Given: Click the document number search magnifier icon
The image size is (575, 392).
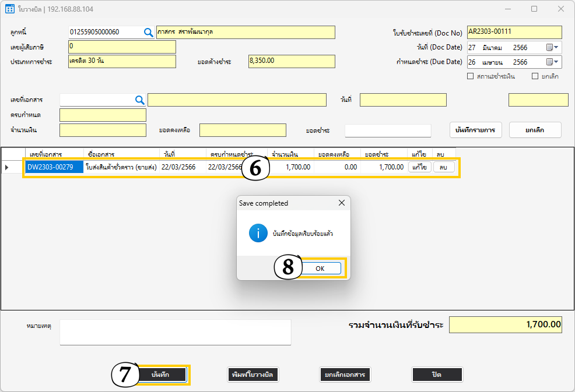Looking at the screenshot, I should click(140, 100).
